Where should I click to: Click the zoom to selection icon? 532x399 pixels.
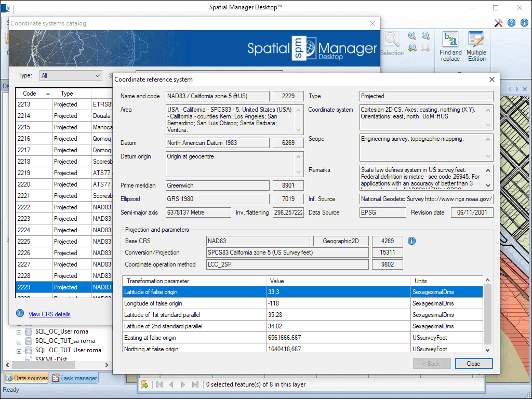coord(412,48)
